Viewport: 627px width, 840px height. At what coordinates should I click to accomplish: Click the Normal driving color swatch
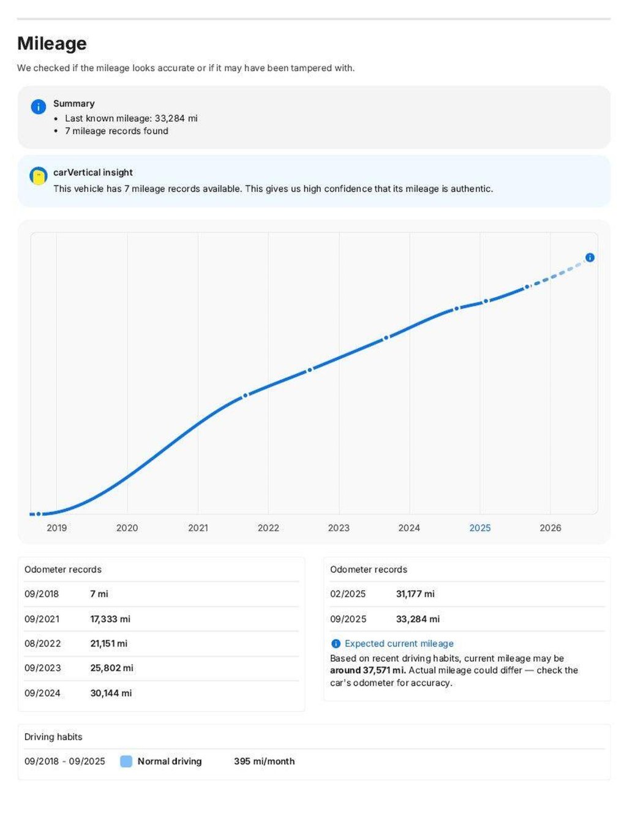click(126, 762)
